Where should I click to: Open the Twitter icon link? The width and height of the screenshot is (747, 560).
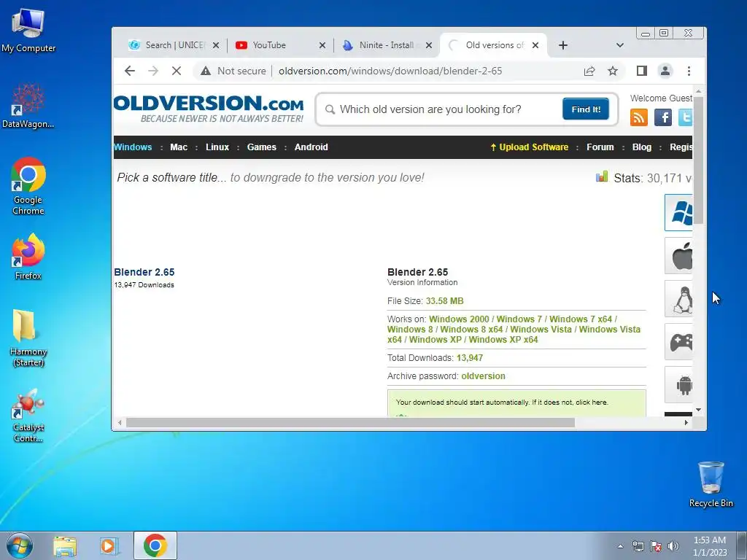click(x=685, y=117)
